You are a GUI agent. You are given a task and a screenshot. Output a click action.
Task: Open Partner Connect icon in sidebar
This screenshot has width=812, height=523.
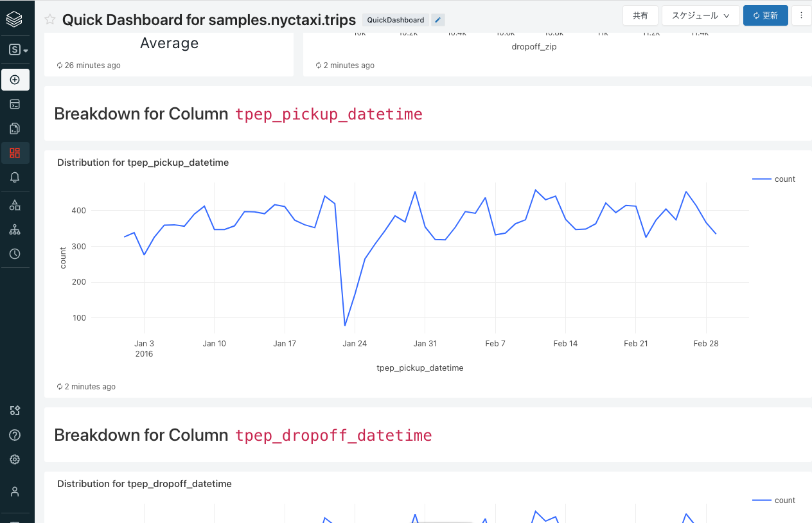15,411
